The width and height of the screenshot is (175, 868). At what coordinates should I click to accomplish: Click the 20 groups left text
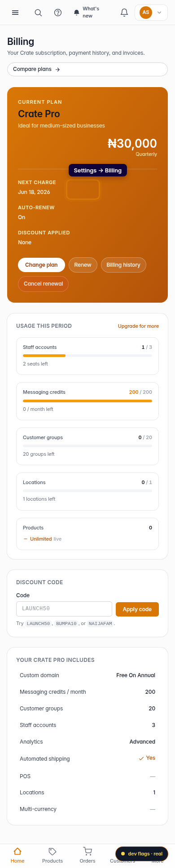click(x=39, y=454)
